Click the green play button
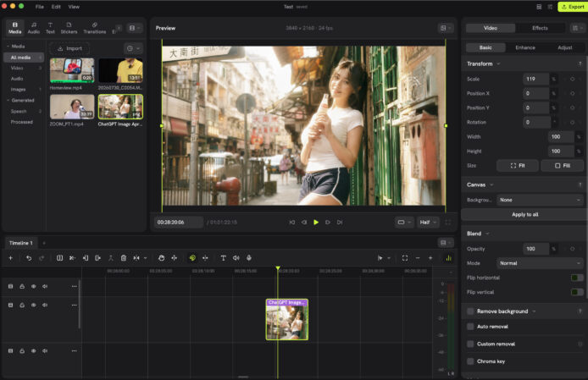588x380 pixels. [x=316, y=223]
